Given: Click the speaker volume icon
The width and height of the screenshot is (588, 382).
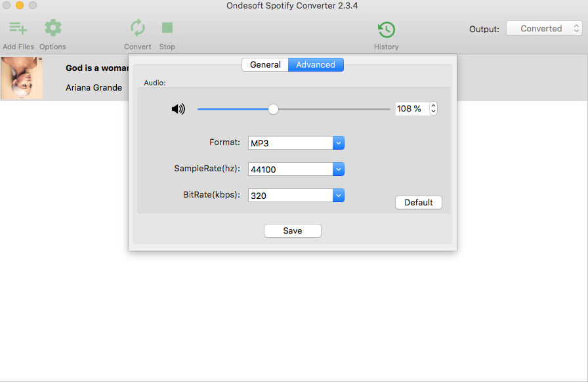Looking at the screenshot, I should (178, 109).
